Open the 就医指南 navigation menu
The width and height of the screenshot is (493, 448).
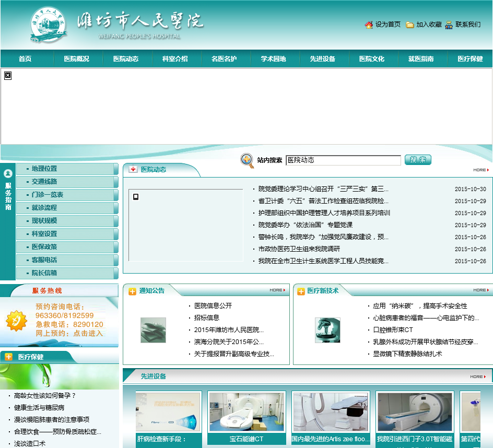(x=421, y=59)
